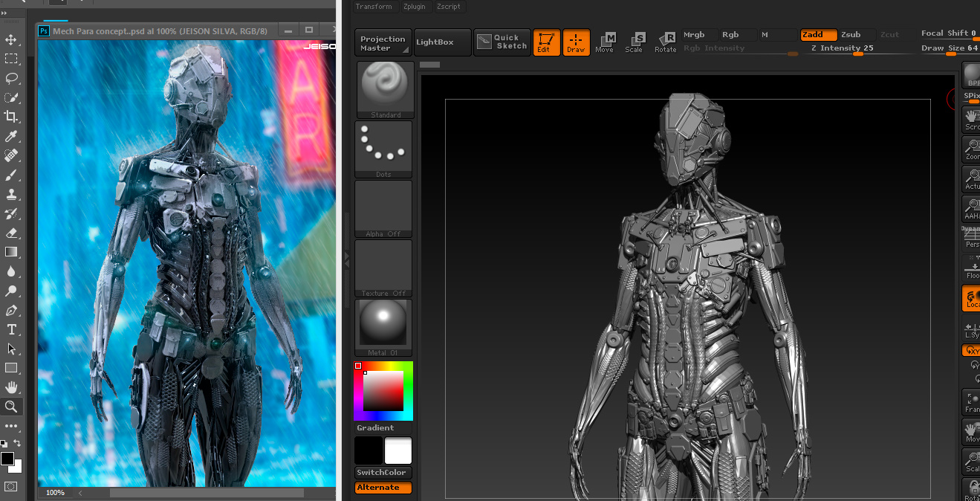
Task: Toggle ZBrush Edit mode button
Action: click(x=546, y=42)
